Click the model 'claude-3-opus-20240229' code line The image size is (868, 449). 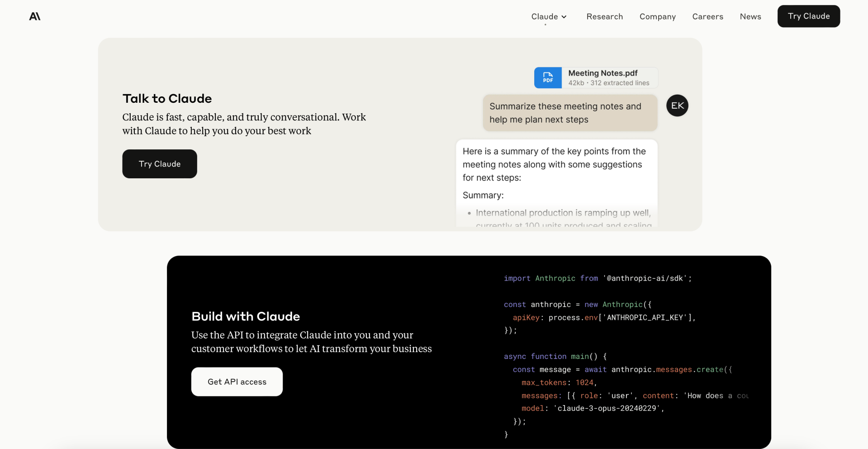click(593, 408)
